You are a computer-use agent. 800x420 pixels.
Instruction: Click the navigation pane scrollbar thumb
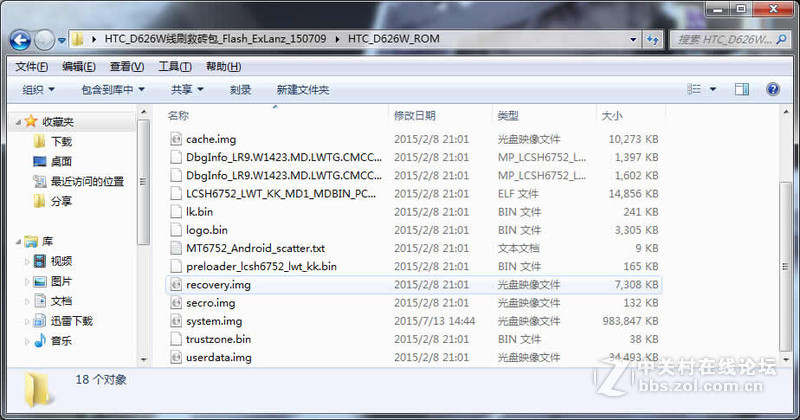click(143, 182)
